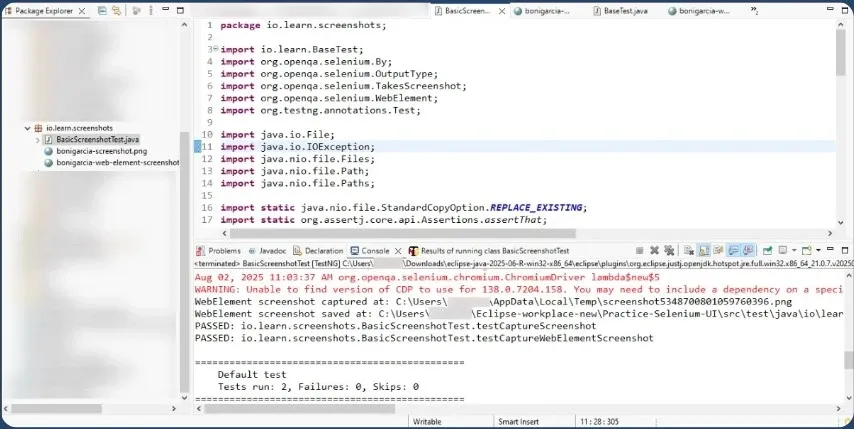
Task: Click editor scroll down arrow
Action: coord(840,222)
